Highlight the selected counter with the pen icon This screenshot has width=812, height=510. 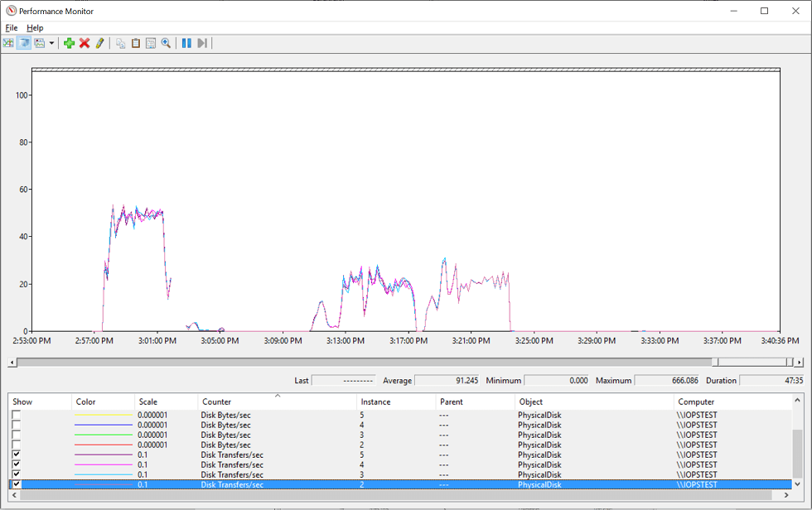pyautogui.click(x=99, y=42)
